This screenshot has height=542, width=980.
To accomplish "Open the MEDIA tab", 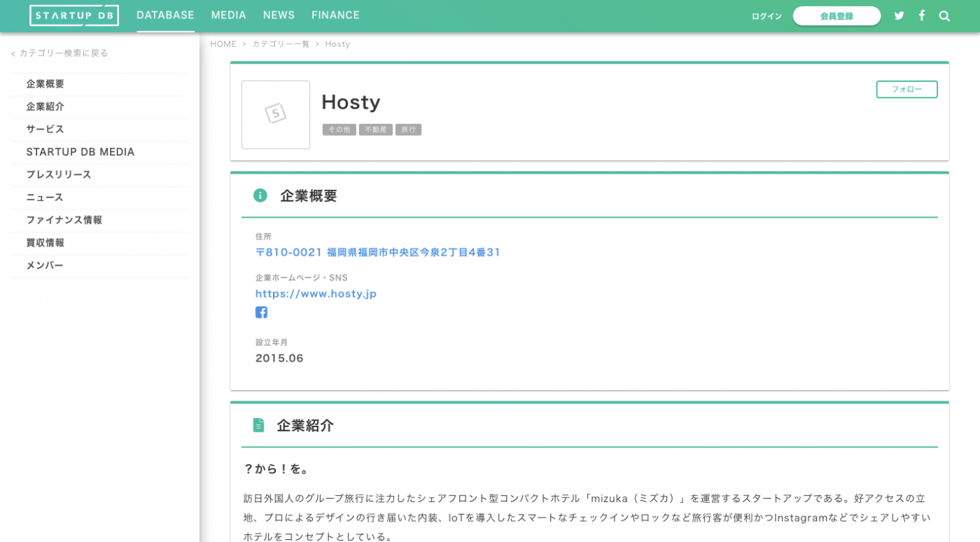I will click(x=229, y=15).
